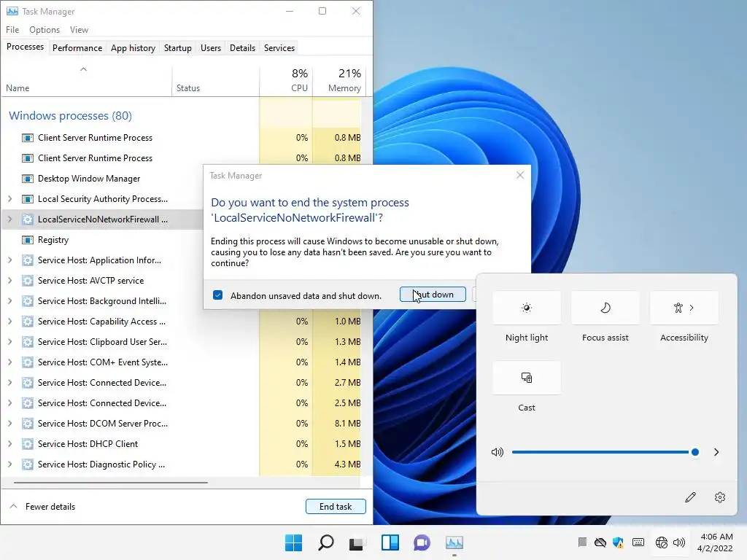Screen dimensions: 747x560
Task: Click Task Manager taskbar icon
Action: [454, 542]
